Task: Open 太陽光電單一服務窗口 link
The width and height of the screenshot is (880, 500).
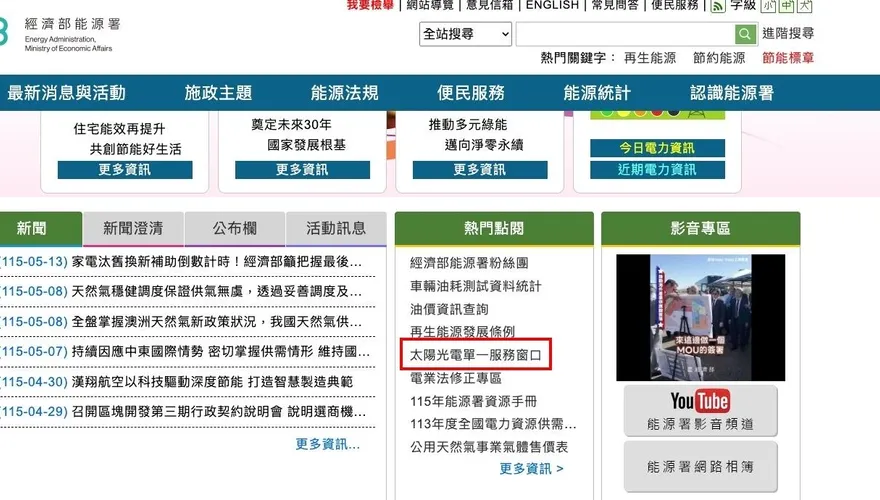Action: click(476, 355)
